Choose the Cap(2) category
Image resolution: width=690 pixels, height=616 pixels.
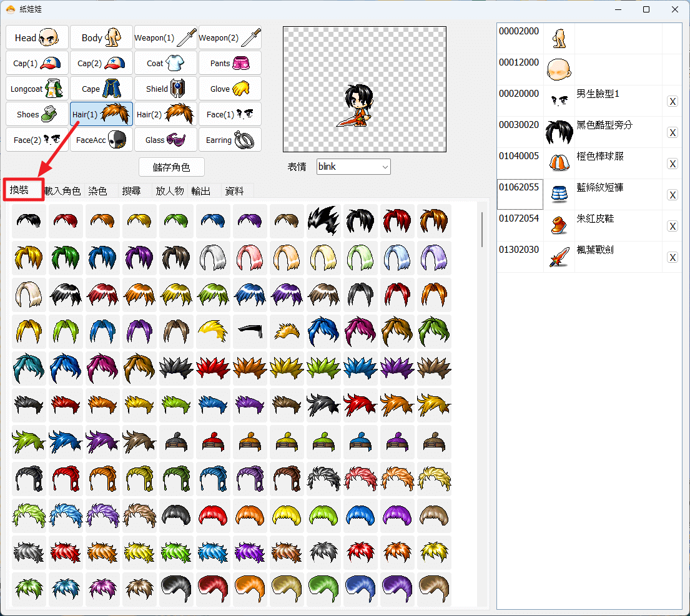coord(101,63)
